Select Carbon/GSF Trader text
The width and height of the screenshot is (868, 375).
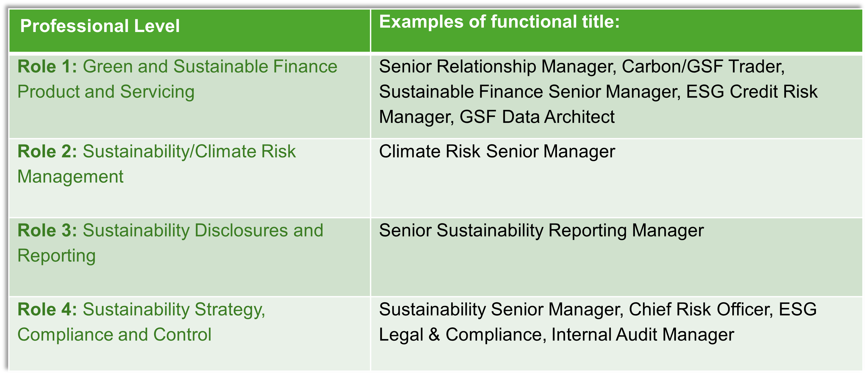(x=703, y=66)
